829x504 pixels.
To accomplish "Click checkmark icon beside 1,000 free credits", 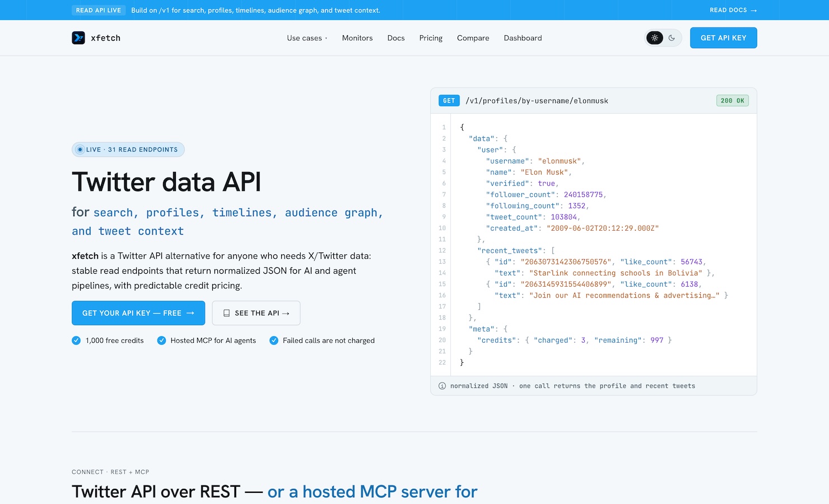I will [76, 340].
